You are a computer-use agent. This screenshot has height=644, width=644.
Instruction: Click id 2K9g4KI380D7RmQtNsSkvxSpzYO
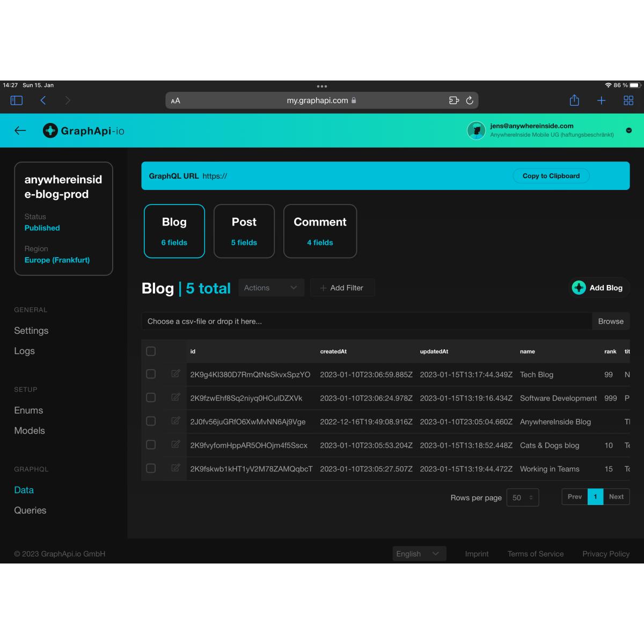[x=250, y=375]
